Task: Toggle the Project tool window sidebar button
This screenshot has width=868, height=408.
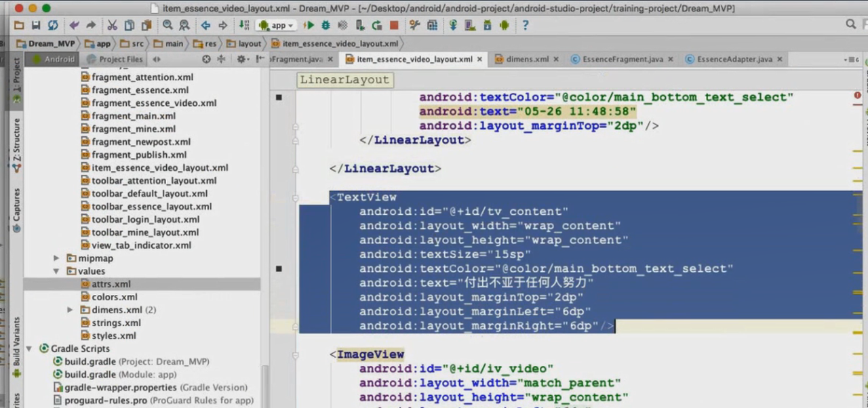Action: point(16,76)
